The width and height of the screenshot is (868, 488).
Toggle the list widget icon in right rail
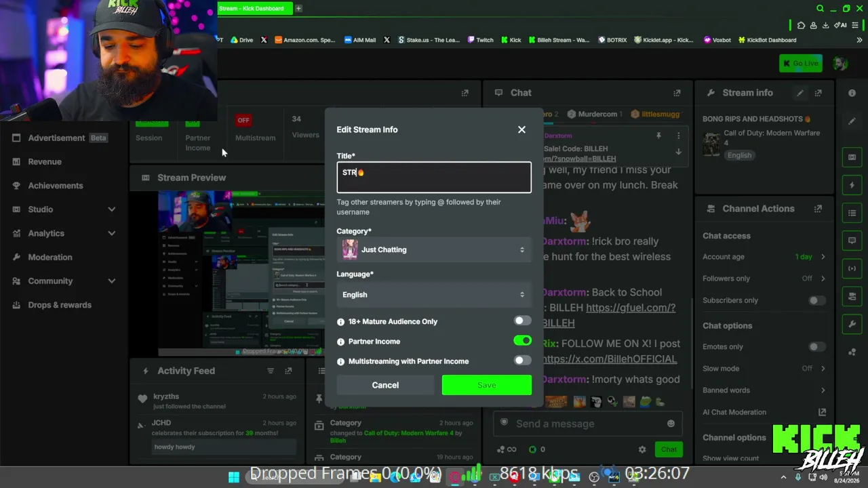pyautogui.click(x=852, y=213)
